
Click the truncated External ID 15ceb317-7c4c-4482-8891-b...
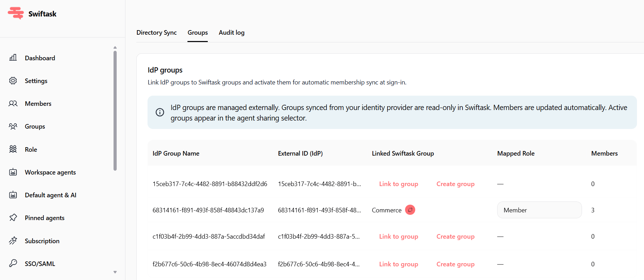(320, 184)
